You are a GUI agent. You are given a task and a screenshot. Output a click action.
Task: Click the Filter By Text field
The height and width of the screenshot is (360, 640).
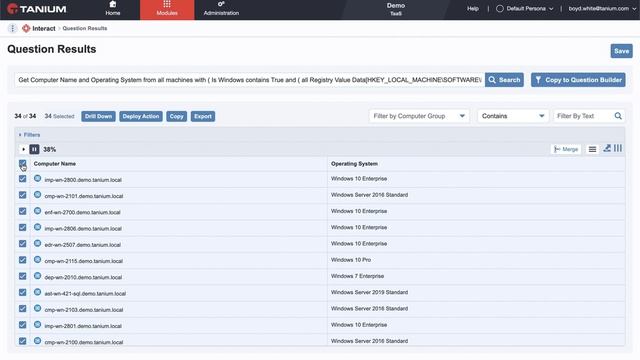584,116
